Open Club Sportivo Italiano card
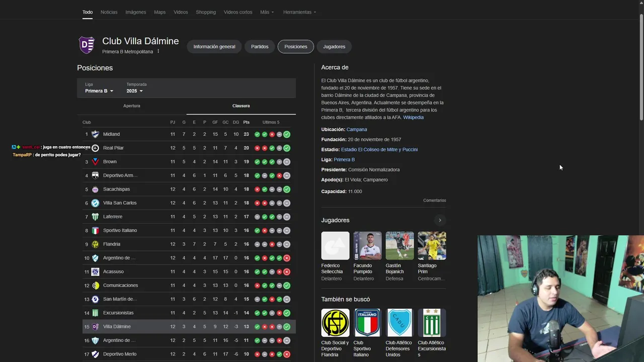Screen dimensions: 644x362 [x=368, y=333]
